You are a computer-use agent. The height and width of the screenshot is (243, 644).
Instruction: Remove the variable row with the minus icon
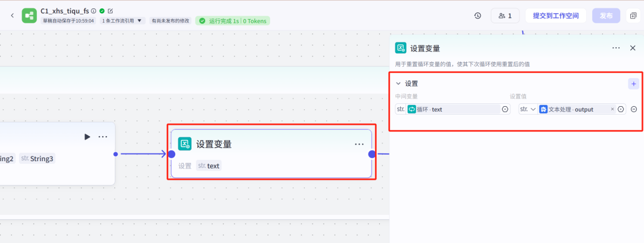(x=634, y=109)
